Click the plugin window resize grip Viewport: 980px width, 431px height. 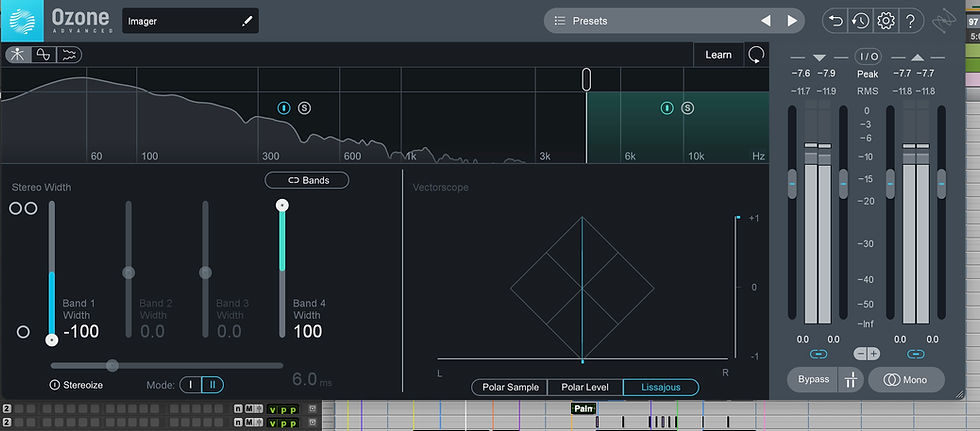click(959, 394)
